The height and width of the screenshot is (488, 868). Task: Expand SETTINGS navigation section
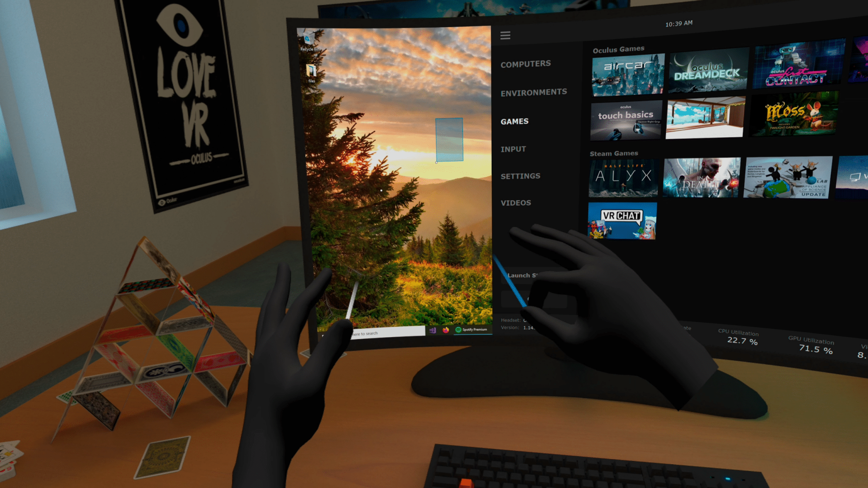click(521, 176)
